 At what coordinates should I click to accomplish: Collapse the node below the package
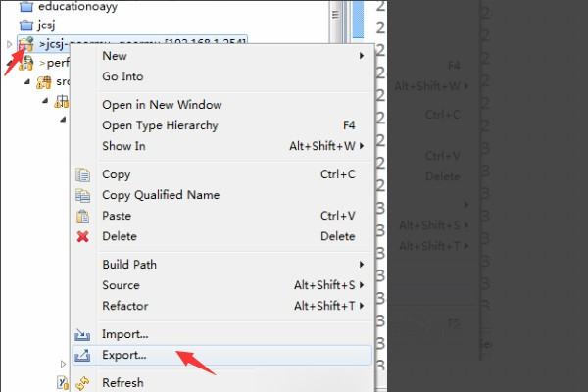pyautogui.click(x=63, y=120)
